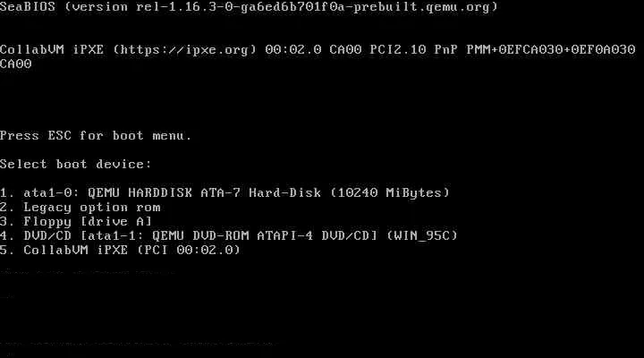644x358 pixels.
Task: Click the SeaBIOS name in the version line
Action: click(28, 7)
